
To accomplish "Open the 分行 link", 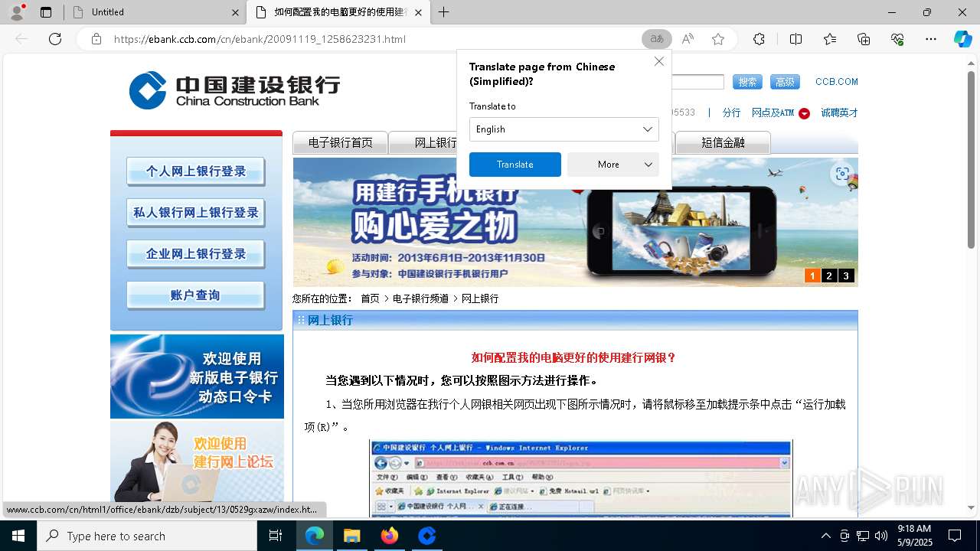I will pos(731,112).
